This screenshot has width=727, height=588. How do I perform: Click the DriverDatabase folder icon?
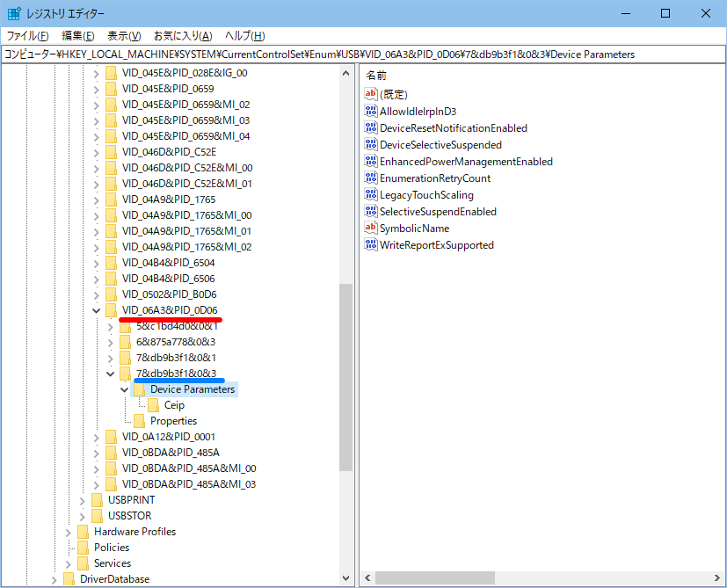69,578
